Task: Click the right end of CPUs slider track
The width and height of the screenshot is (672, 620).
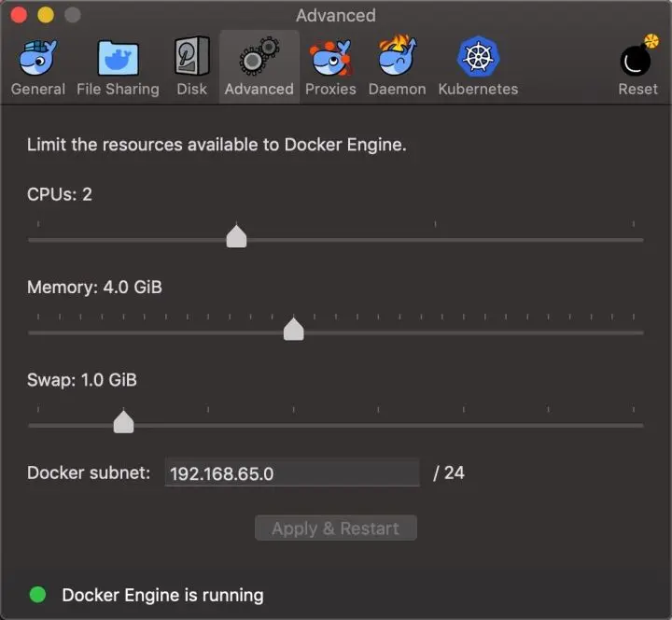Action: [x=640, y=240]
